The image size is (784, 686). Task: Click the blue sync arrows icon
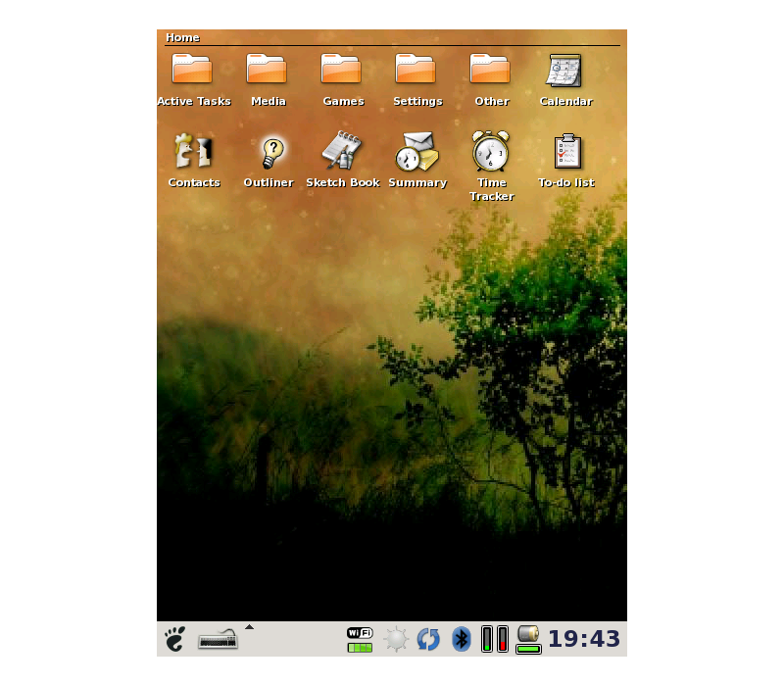[x=428, y=640]
